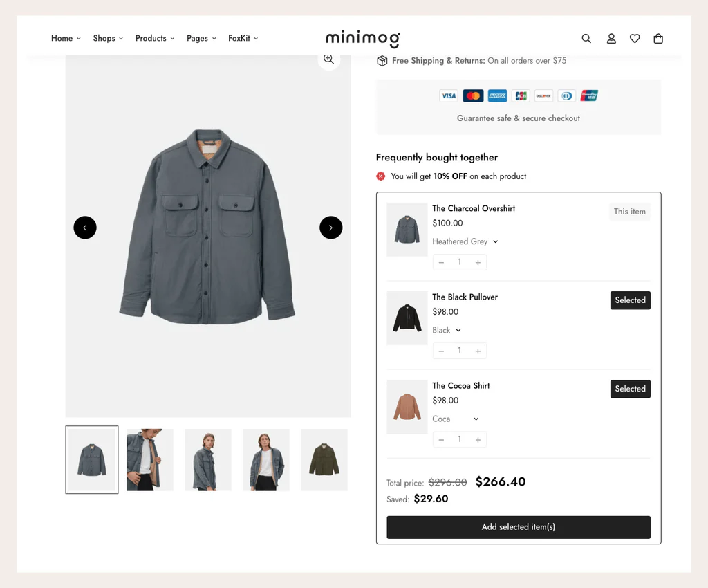Open the search icon in the header
This screenshot has height=588, width=708.
click(586, 39)
